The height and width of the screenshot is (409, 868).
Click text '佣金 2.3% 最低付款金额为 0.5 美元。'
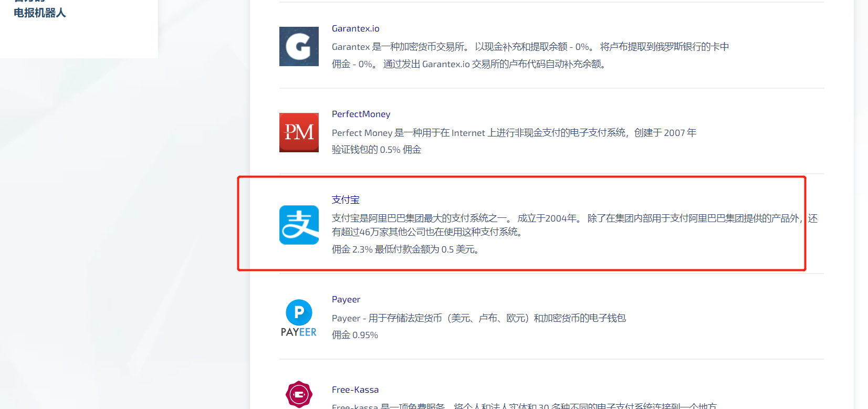[x=406, y=249]
